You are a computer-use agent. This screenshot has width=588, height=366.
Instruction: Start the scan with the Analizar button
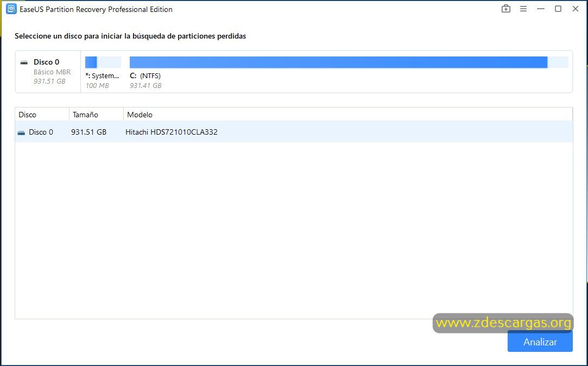click(540, 342)
